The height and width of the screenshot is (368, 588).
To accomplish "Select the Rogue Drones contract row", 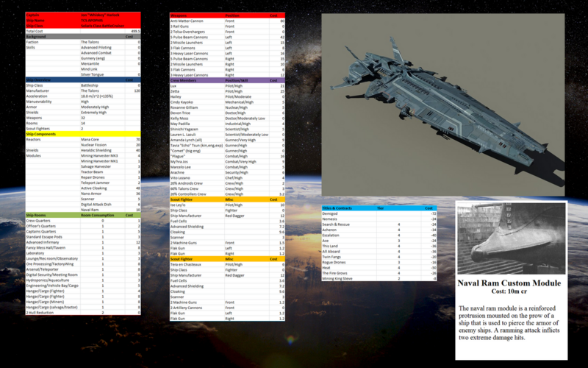I will (379, 263).
